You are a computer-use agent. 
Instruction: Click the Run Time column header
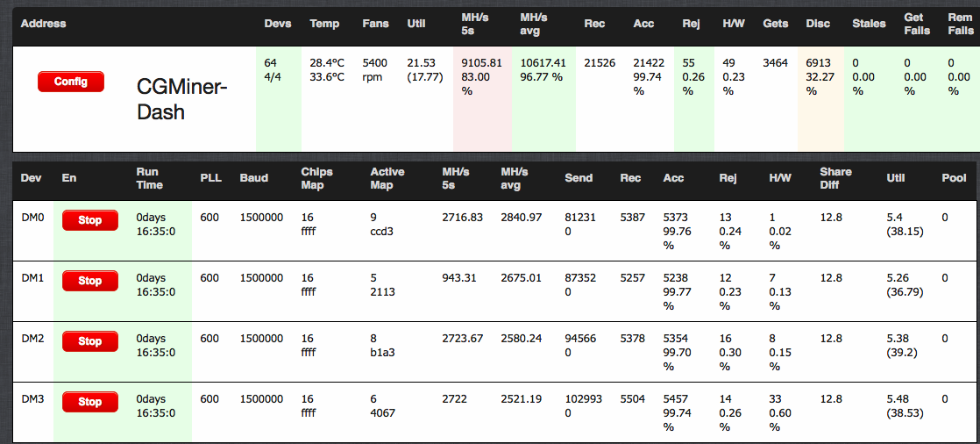(150, 177)
